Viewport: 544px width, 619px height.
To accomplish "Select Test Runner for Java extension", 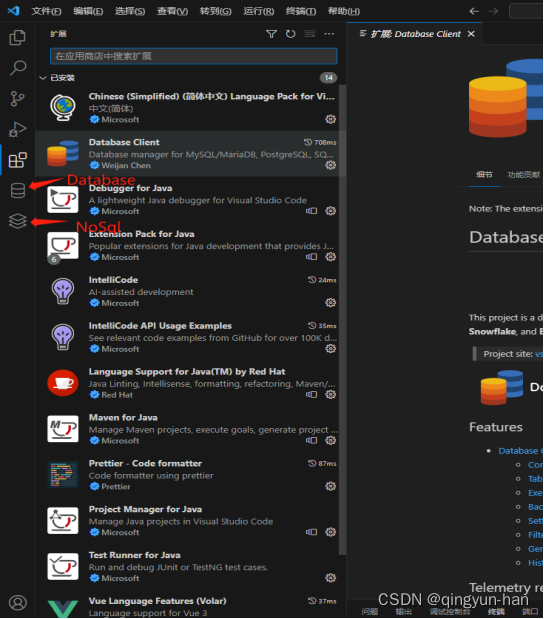I will pyautogui.click(x=190, y=566).
